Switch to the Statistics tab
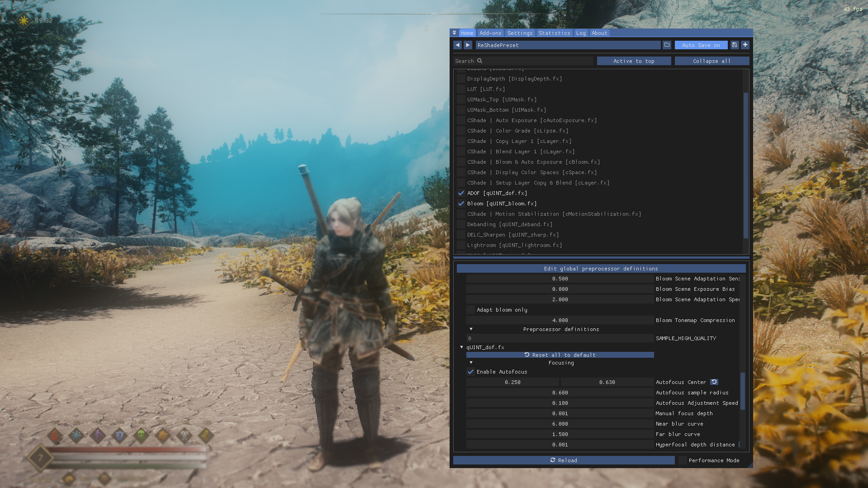The width and height of the screenshot is (868, 488). click(x=554, y=33)
